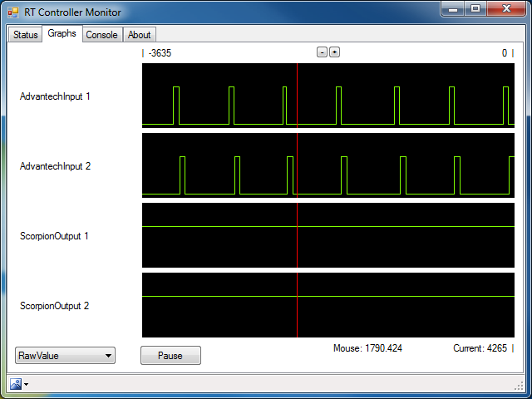Select the About tab
The height and width of the screenshot is (399, 532).
[x=139, y=35]
